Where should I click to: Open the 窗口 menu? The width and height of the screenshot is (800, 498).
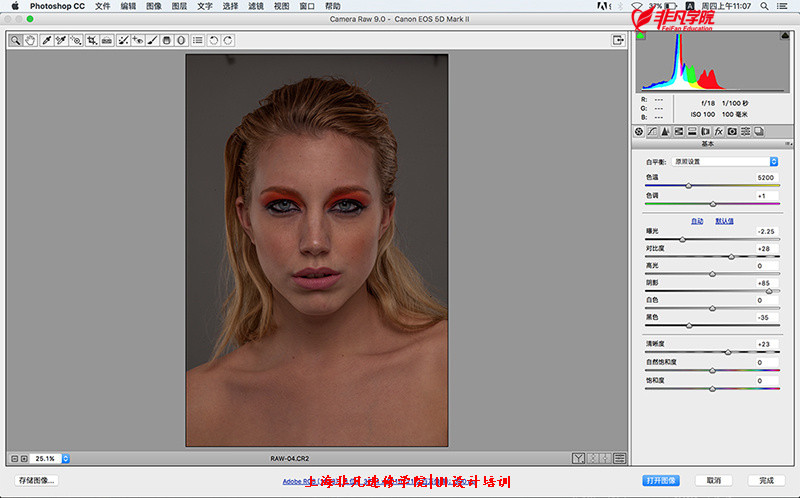point(307,6)
